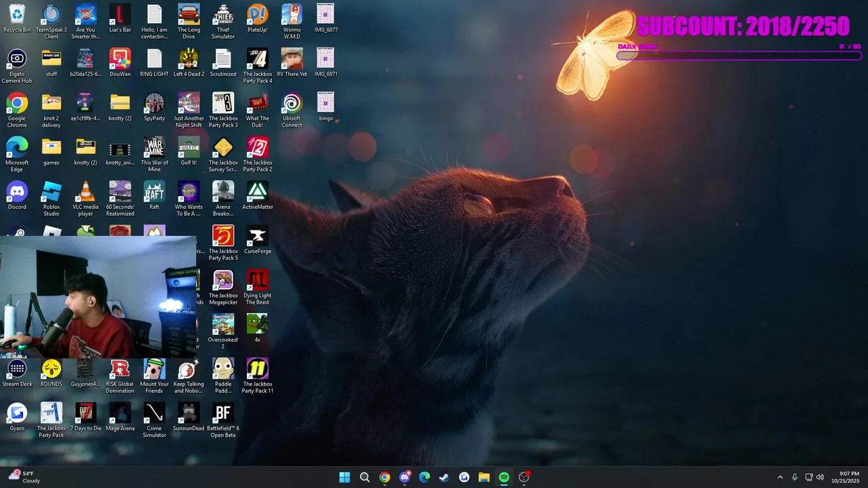Launch VLC media player shortcut
Viewport: 868px width, 488px height.
(85, 198)
